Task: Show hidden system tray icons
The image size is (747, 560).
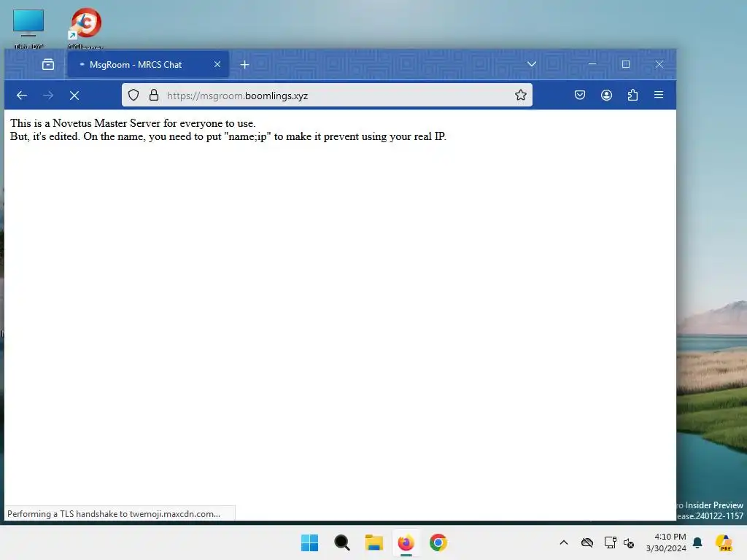Action: [564, 542]
